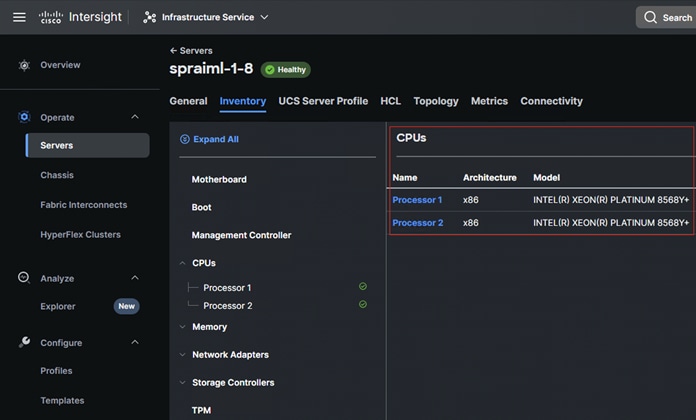Collapse the CPUs tree node chevron
696x420 pixels.
click(x=182, y=263)
